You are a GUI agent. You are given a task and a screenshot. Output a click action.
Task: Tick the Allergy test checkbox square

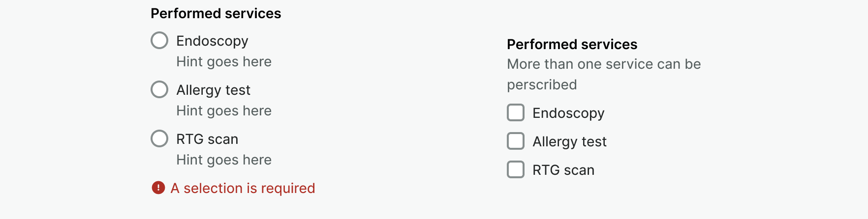516,141
